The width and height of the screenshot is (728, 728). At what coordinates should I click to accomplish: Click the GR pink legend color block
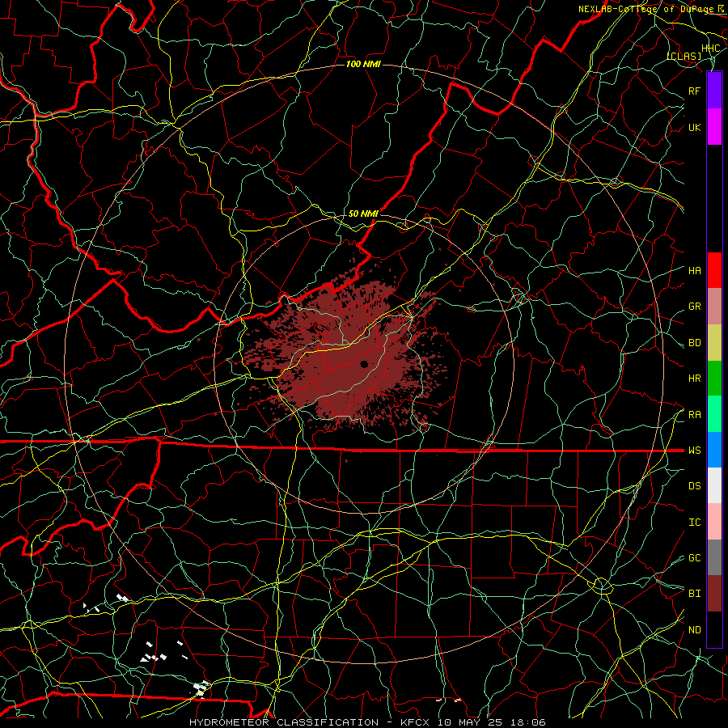pos(714,307)
